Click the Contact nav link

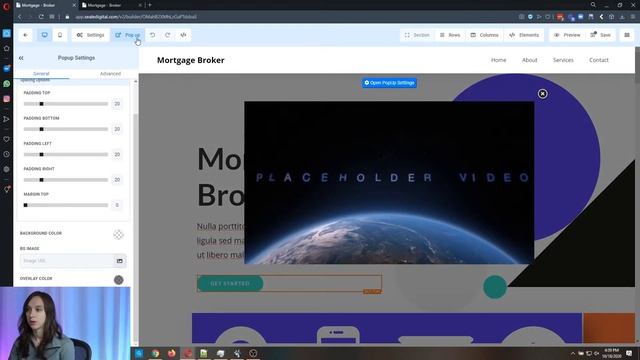599,60
